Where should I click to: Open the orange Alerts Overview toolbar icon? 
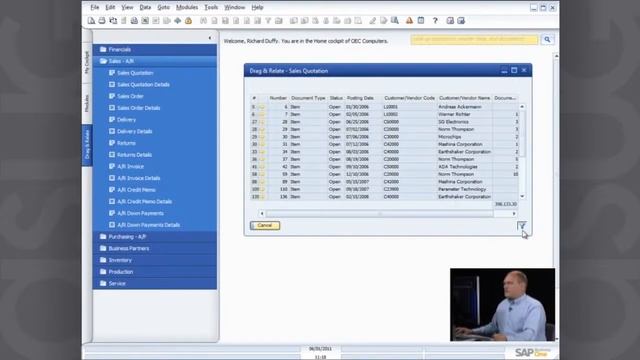(x=409, y=21)
